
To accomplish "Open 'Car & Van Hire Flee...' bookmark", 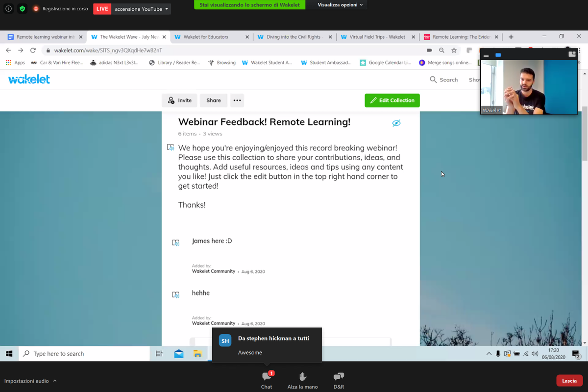I will tap(57, 63).
